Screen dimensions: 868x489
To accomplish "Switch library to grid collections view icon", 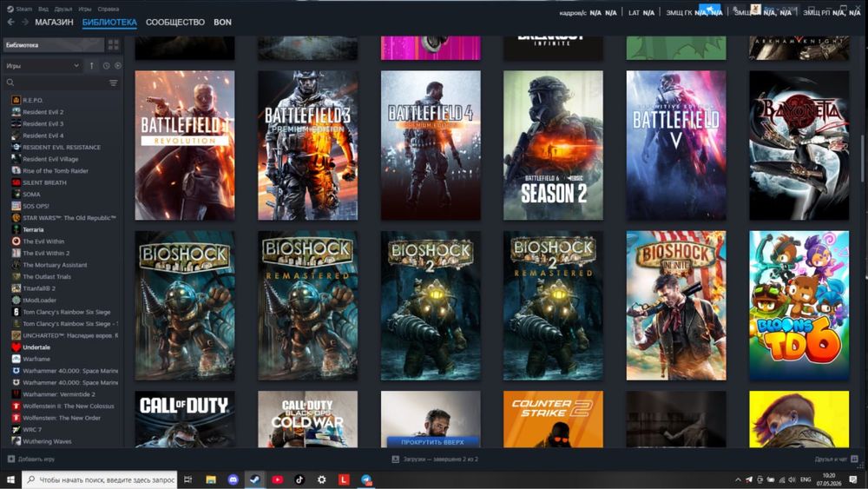I will click(114, 45).
